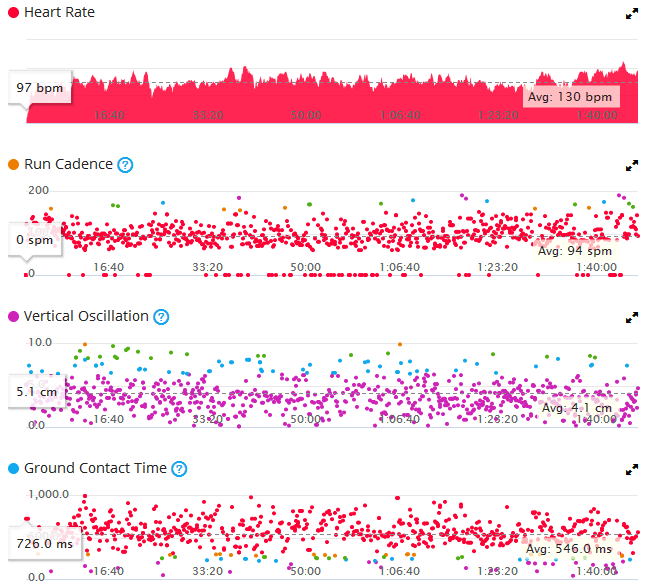Click the 1:40:00 mark on Heart Rate chart
Image resolution: width=649 pixels, height=587 pixels.
point(597,115)
